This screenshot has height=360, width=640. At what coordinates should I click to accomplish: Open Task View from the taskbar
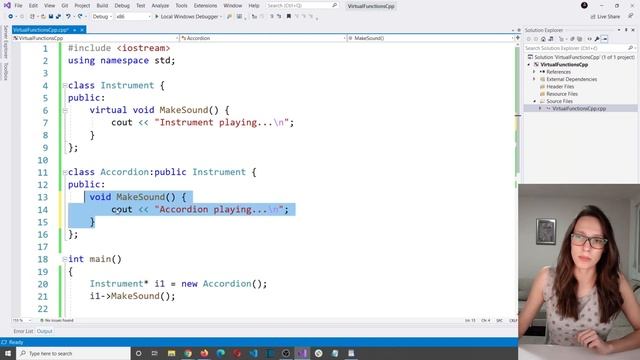(155, 353)
